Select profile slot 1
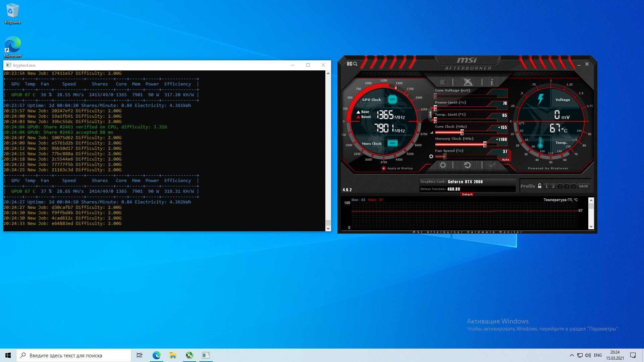 546,186
